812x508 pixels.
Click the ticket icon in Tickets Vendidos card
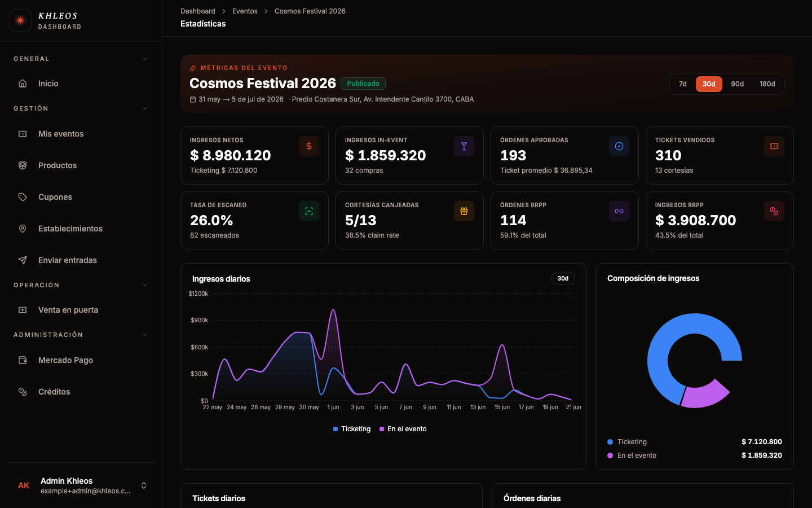click(774, 146)
